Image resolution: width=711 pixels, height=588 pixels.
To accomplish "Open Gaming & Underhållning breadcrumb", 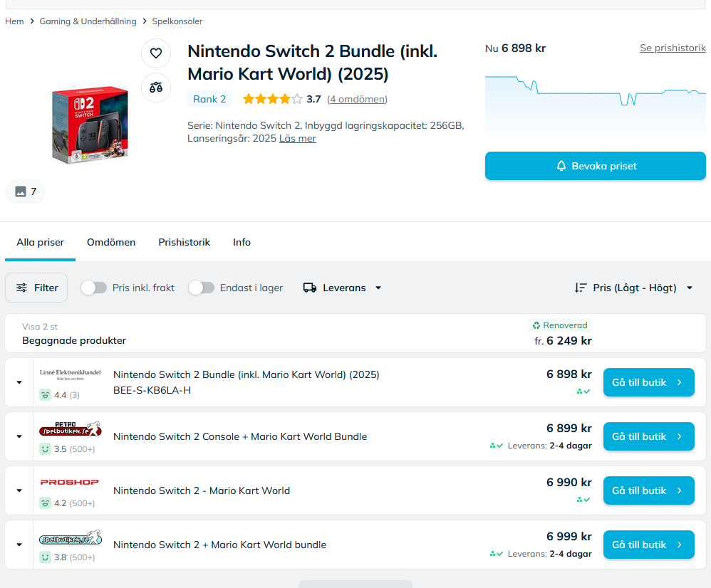I will click(88, 21).
